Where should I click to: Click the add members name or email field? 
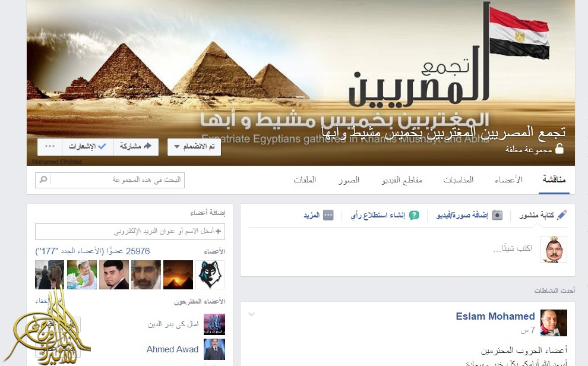tap(130, 231)
